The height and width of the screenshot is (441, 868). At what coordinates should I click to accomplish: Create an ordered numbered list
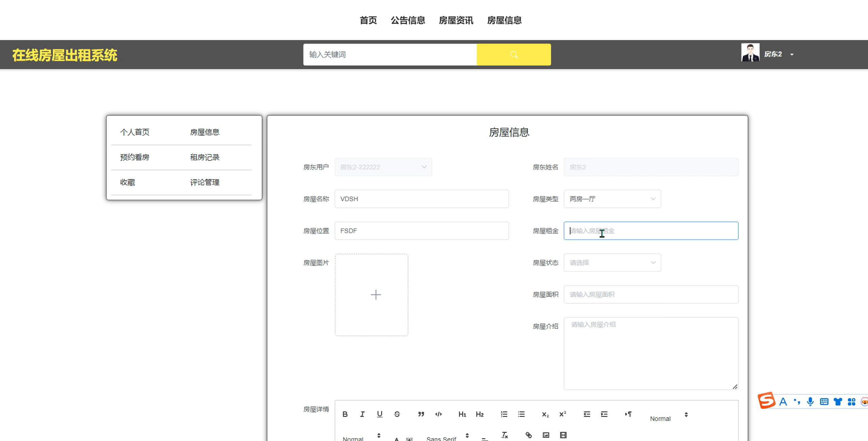coord(504,414)
